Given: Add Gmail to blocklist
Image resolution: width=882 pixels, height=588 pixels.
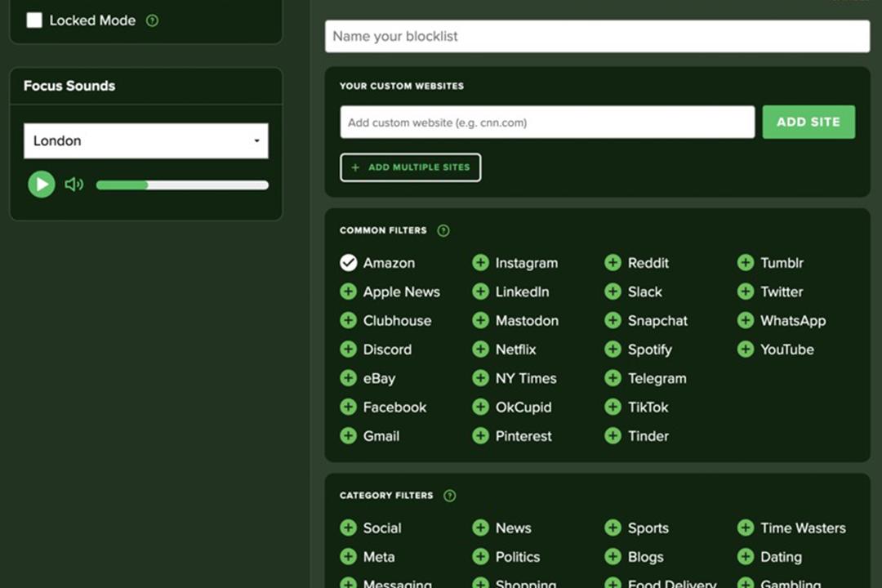Looking at the screenshot, I should 348,435.
